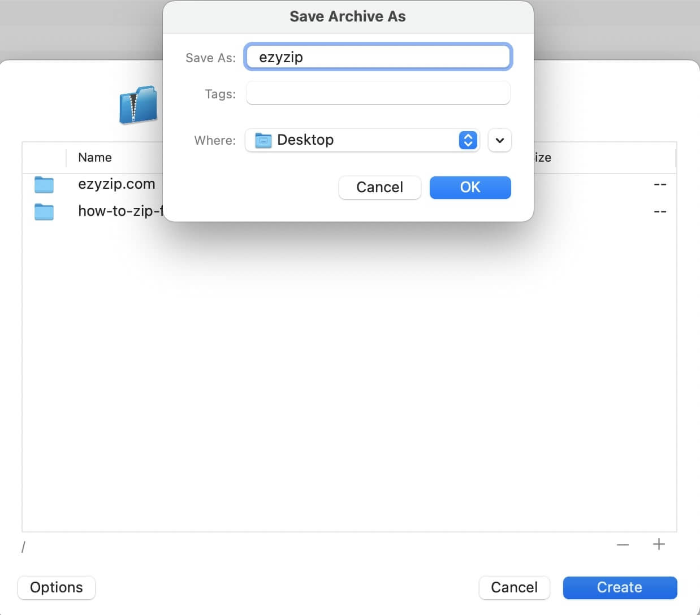The width and height of the screenshot is (700, 615).
Task: Sort files by the Name column header
Action: click(94, 157)
